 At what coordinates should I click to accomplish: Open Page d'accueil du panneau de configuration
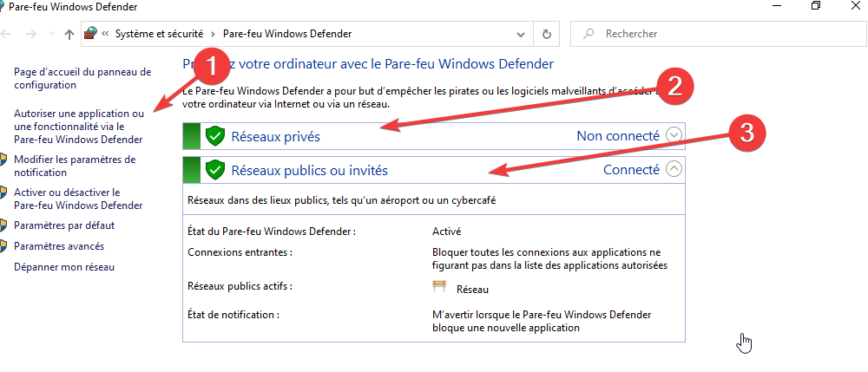pos(82,79)
